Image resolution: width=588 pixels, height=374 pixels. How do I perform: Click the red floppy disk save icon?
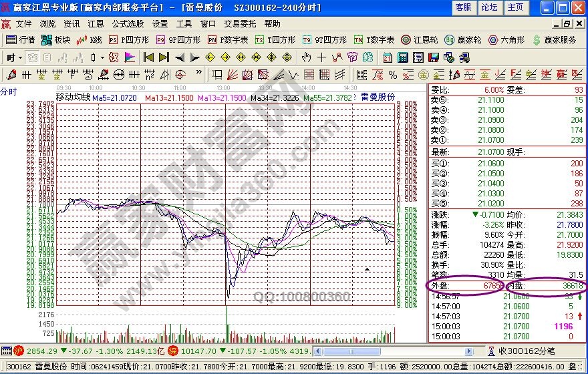coord(434,57)
